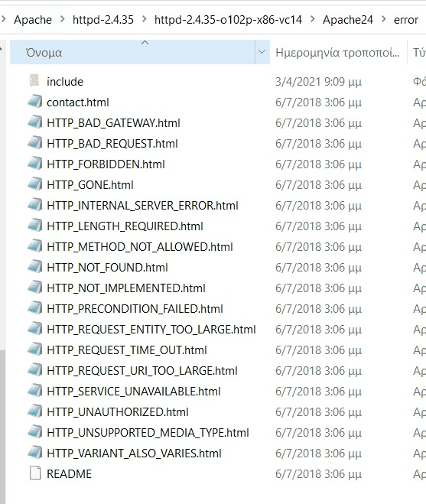Open Apache24 breadcrumb folder
The width and height of the screenshot is (426, 504).
tap(348, 20)
